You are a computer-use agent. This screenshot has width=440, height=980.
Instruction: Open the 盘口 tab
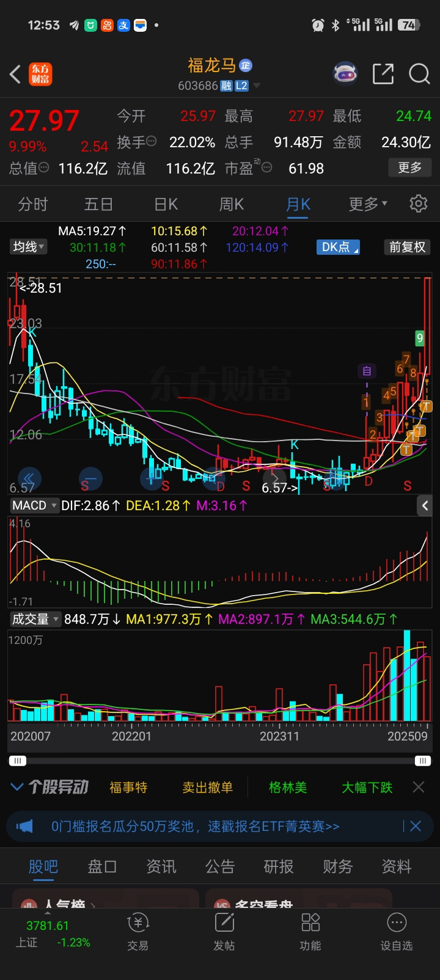[x=102, y=866]
